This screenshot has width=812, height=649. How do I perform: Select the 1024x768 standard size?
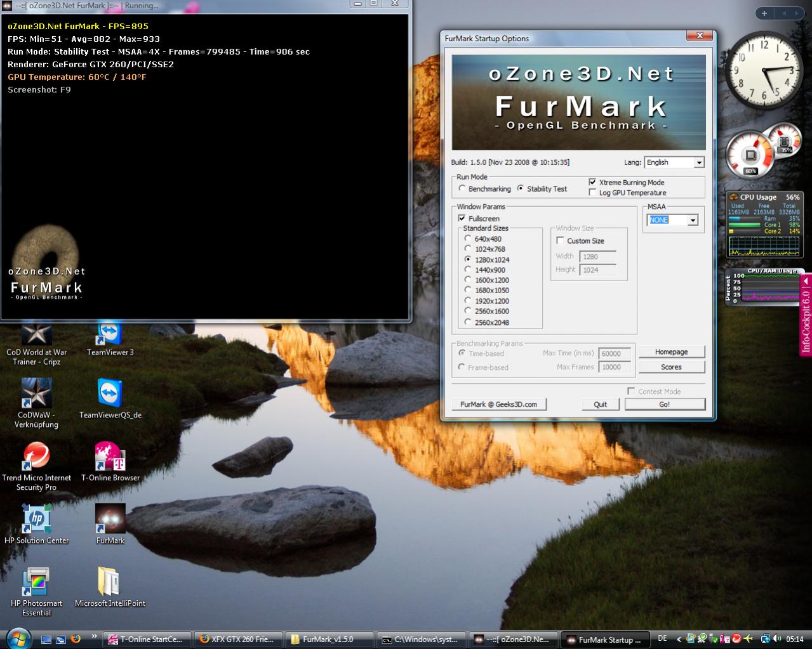pyautogui.click(x=468, y=249)
